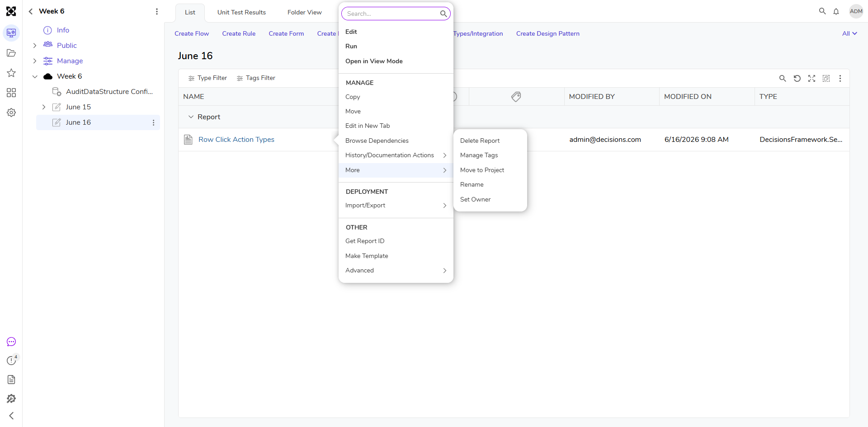Collapse the Week 6 tree node
The image size is (868, 427).
point(35,76)
